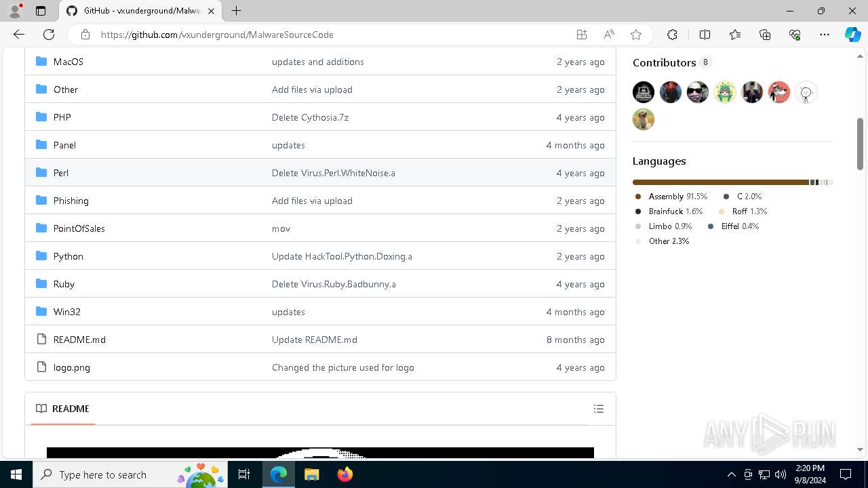This screenshot has width=868, height=488.
Task: View site information lock icon
Action: 85,35
